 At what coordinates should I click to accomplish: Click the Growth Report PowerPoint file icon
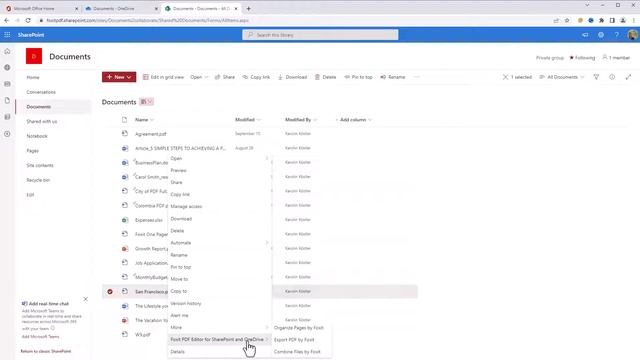[125, 248]
